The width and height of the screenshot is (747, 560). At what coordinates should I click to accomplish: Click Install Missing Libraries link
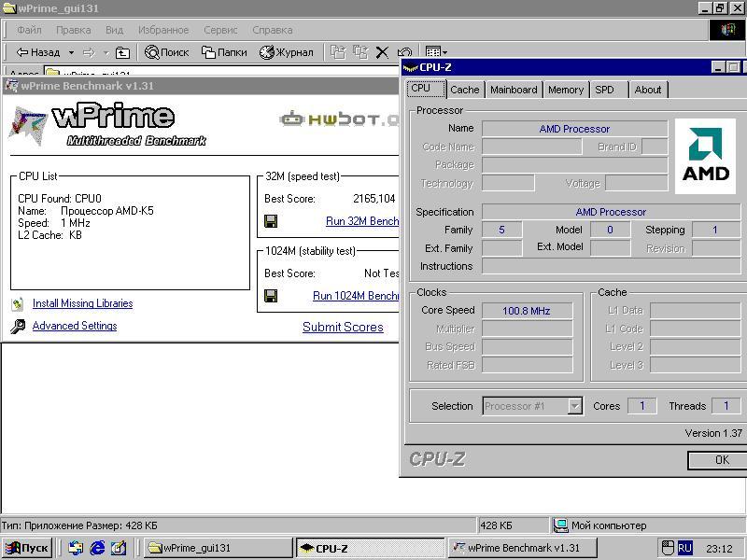pos(82,303)
